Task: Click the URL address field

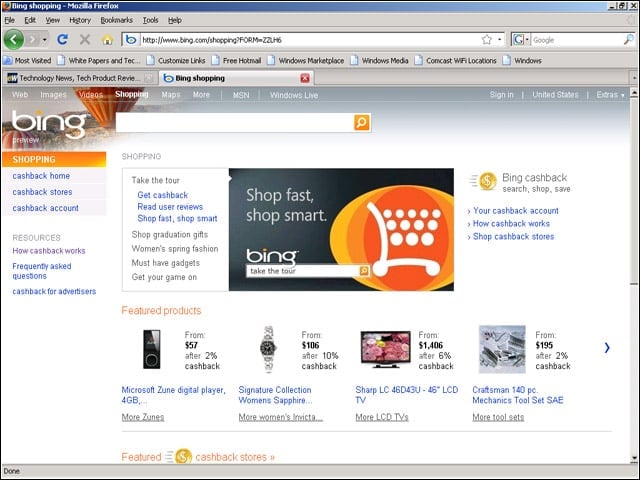Action: 310,40
